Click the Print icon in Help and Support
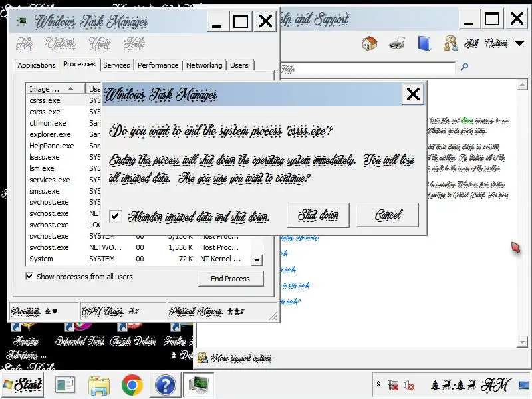 (x=396, y=43)
